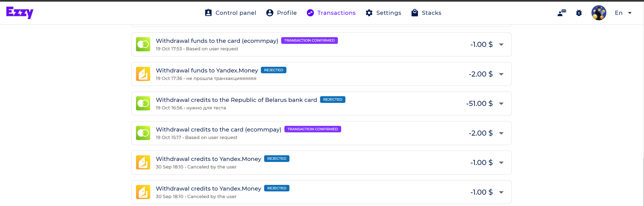Click the Ezzy logo

tap(20, 13)
